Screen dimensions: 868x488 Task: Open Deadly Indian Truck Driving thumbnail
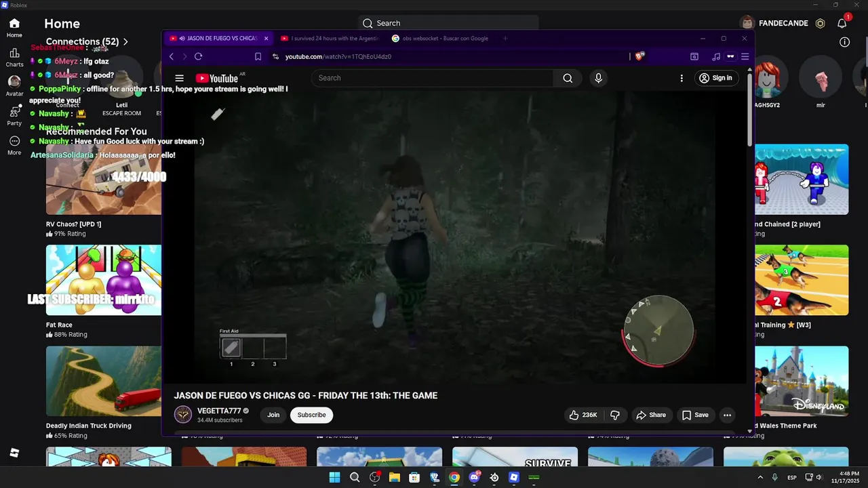click(x=104, y=381)
